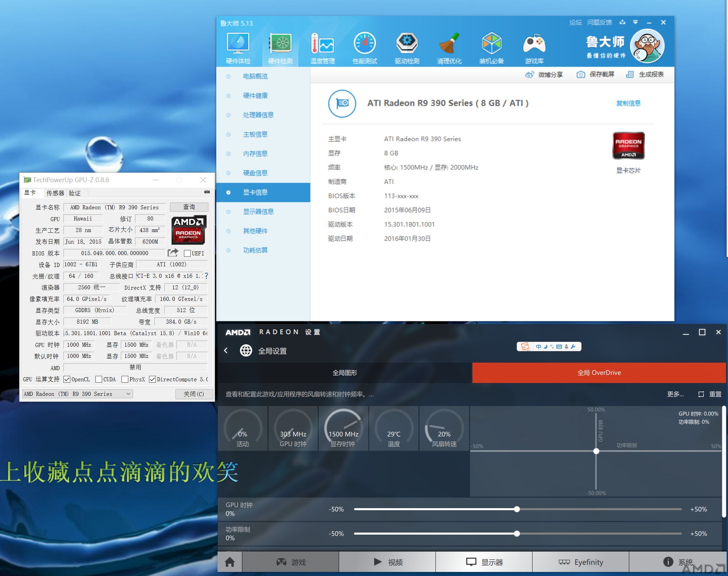Click the Sogou toolbar wrench icon
Image resolution: width=728 pixels, height=576 pixels.
point(573,347)
